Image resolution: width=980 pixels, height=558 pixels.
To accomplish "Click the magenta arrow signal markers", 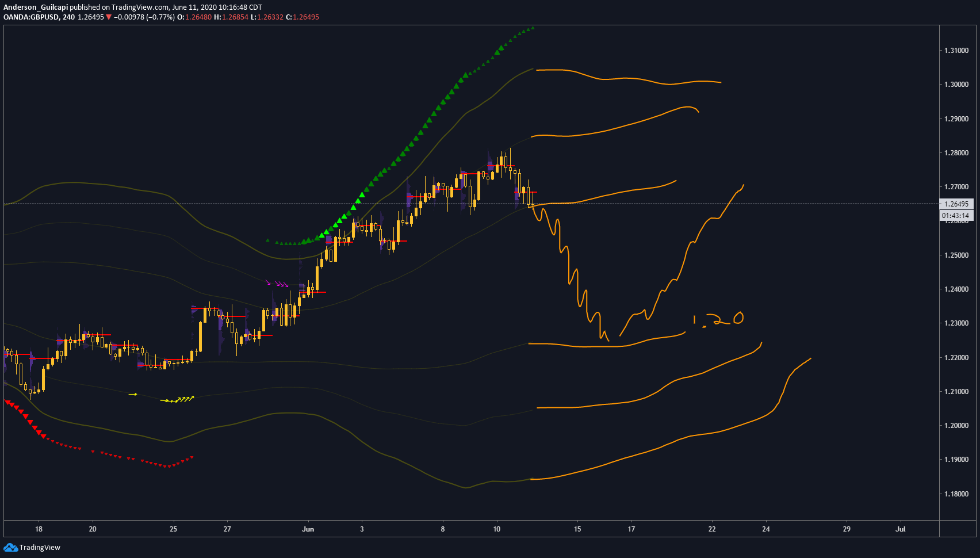I will [x=277, y=283].
